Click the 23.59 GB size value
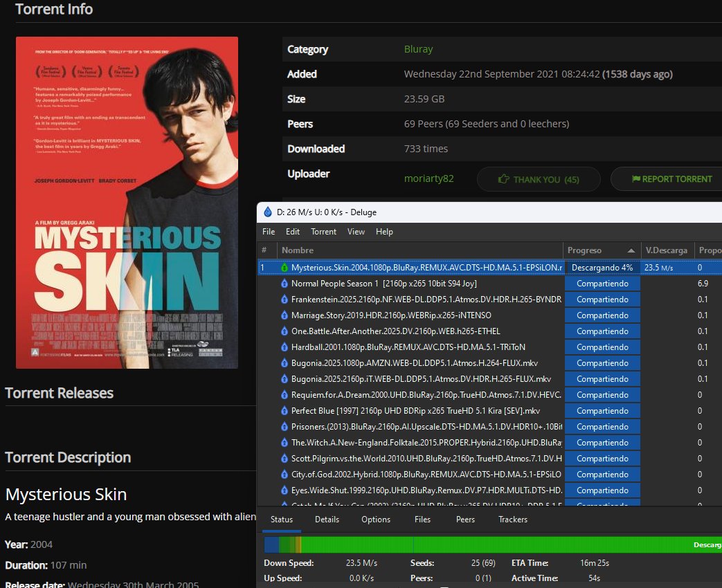 click(x=424, y=99)
